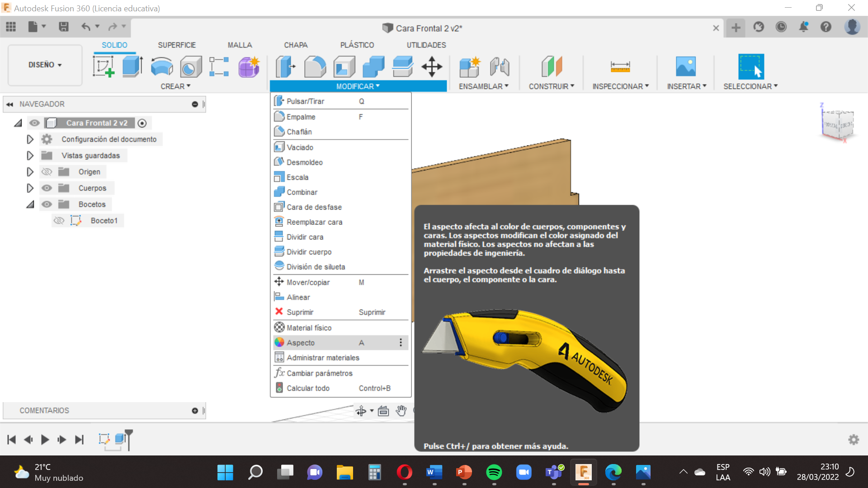Activate Cara Frontal 2 v2 radio button
Screen dimensions: 868x488
[142, 123]
